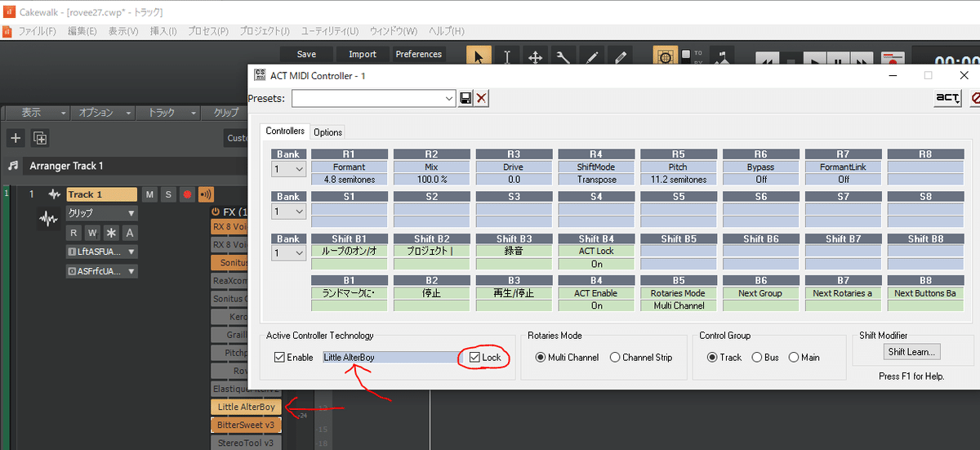This screenshot has width=980, height=450.
Task: Arm Track 1 with red record button
Action: tap(186, 194)
